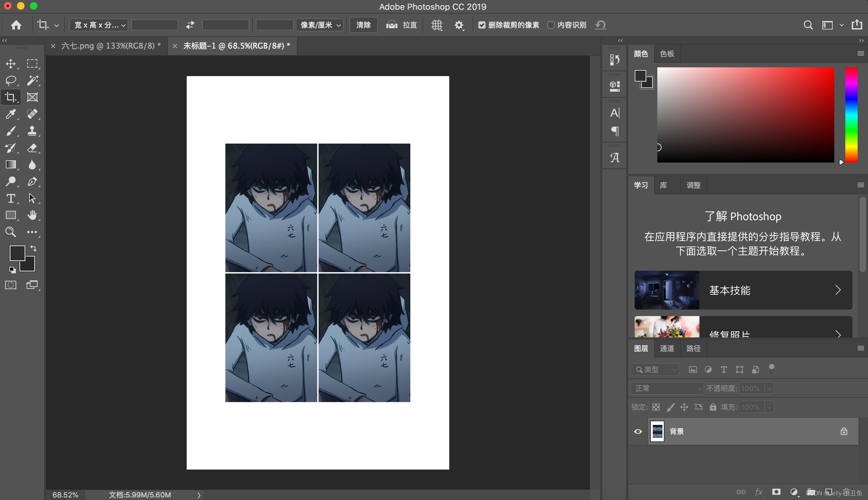Viewport: 868px width, 500px height.
Task: Select the Eyedropper tool
Action: (x=11, y=114)
